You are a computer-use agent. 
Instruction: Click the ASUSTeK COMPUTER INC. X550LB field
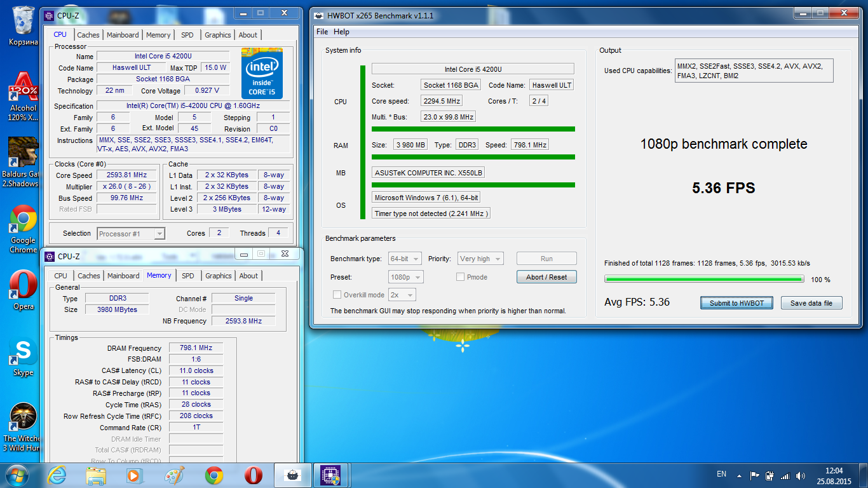[428, 172]
